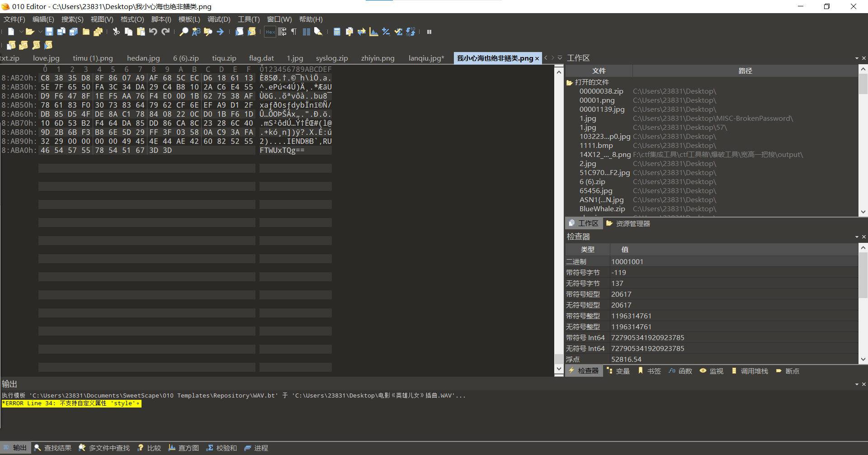This screenshot has height=455, width=868.
Task: Close the 工作区 panel
Action: pyautogui.click(x=864, y=58)
